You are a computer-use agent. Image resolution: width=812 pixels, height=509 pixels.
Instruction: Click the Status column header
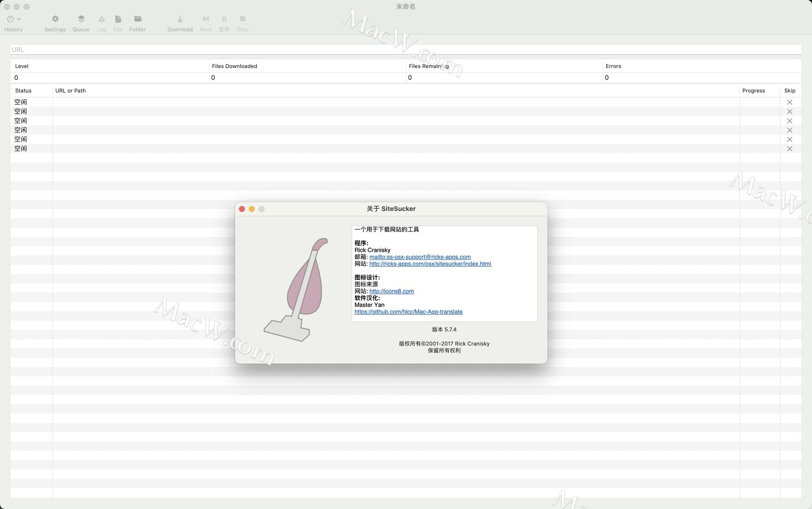coord(23,90)
